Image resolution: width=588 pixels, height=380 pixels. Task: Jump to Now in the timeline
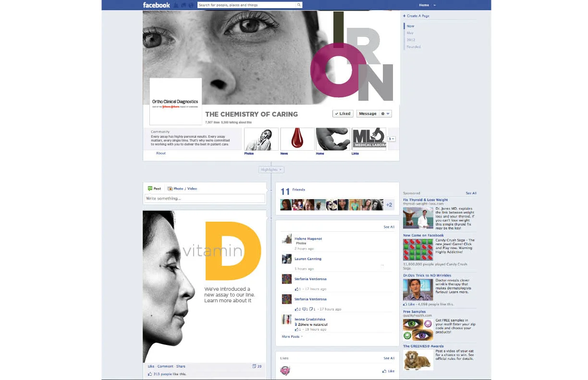click(x=410, y=26)
